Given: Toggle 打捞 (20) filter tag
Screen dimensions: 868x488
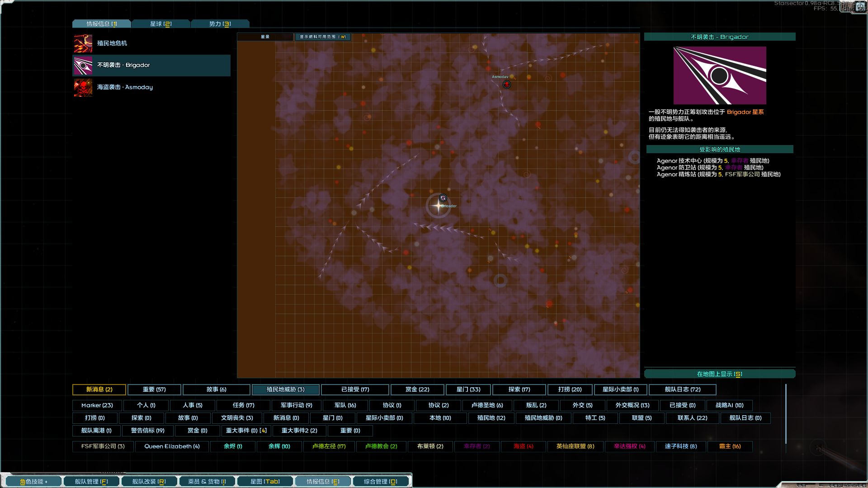Looking at the screenshot, I should coord(570,389).
